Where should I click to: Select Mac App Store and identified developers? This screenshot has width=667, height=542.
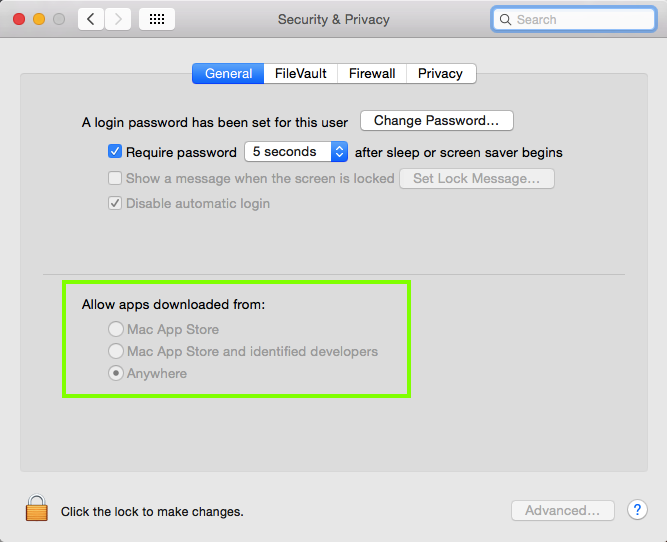coord(116,351)
